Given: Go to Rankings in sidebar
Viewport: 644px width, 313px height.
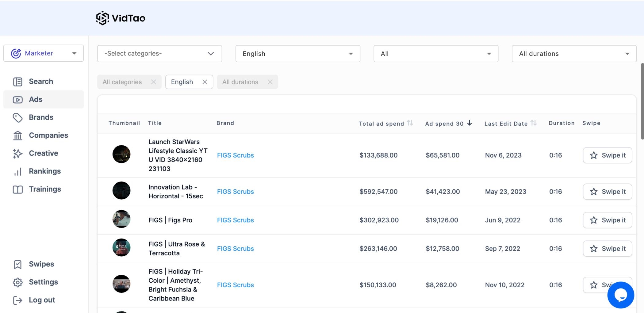Looking at the screenshot, I should [x=44, y=171].
